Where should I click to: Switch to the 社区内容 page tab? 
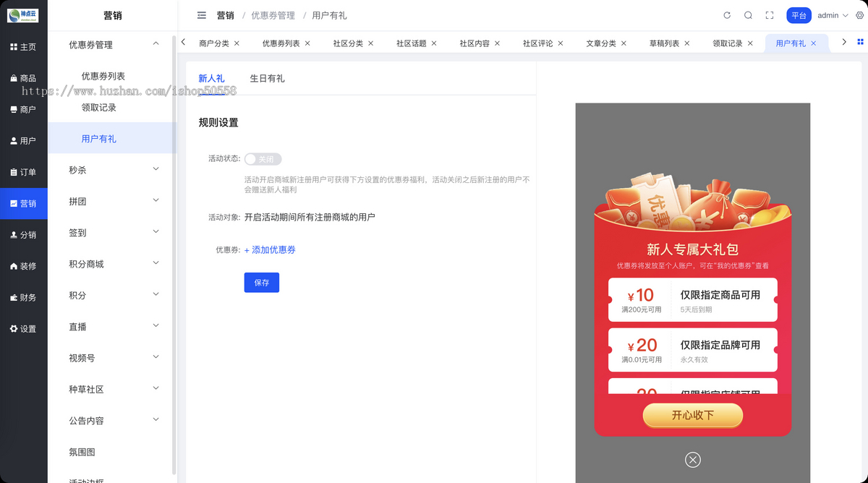(x=475, y=43)
